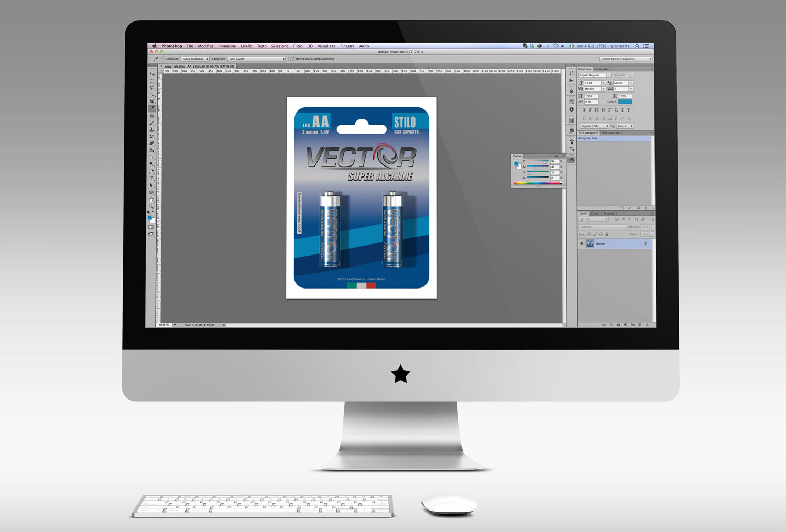Open the Swatches grid panel icon

point(571,120)
